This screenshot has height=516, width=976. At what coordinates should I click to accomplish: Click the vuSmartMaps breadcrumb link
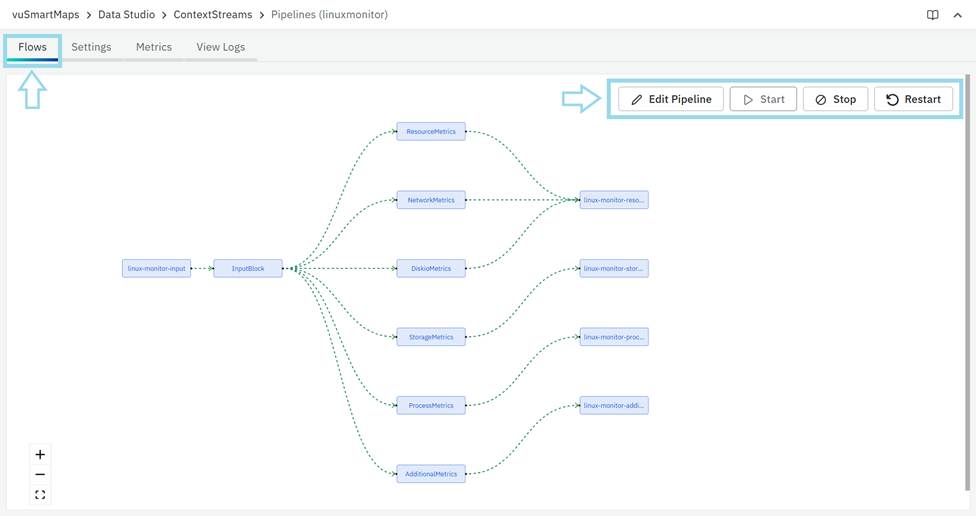click(x=44, y=15)
